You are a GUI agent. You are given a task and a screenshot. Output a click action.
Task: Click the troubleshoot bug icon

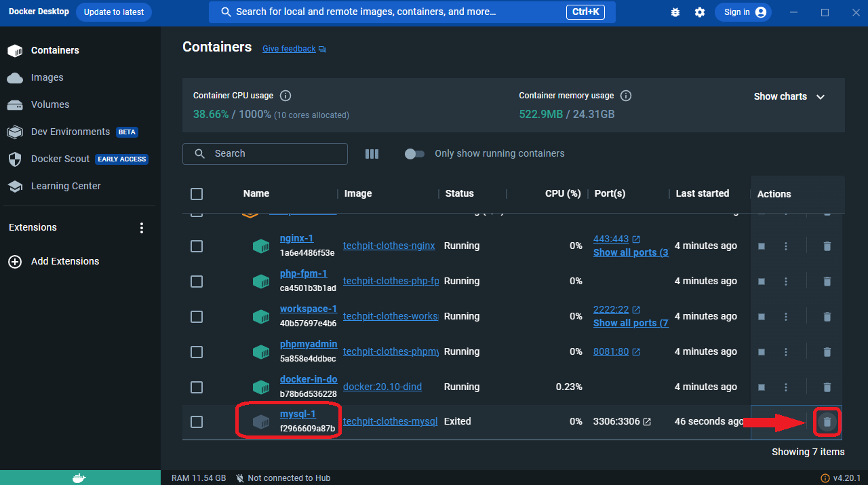point(675,12)
